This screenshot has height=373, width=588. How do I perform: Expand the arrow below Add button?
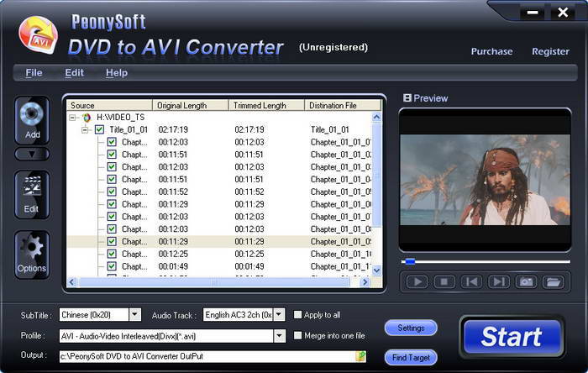pos(32,154)
